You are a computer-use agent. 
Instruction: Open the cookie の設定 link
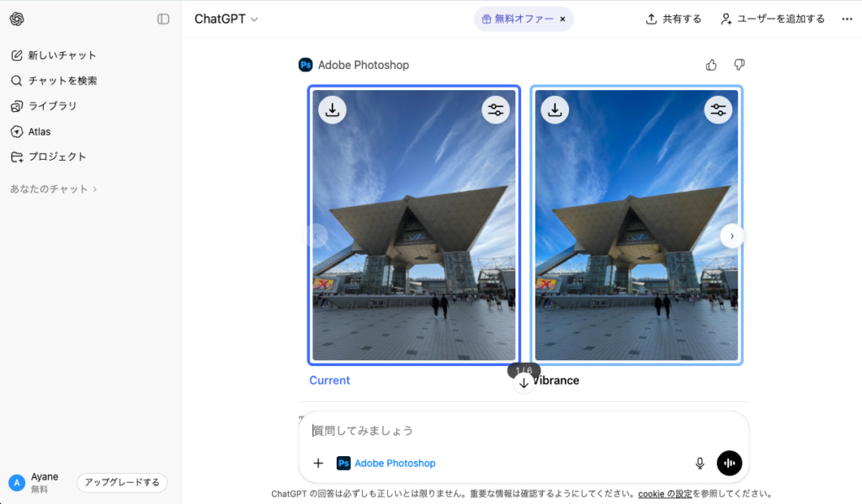point(664,494)
